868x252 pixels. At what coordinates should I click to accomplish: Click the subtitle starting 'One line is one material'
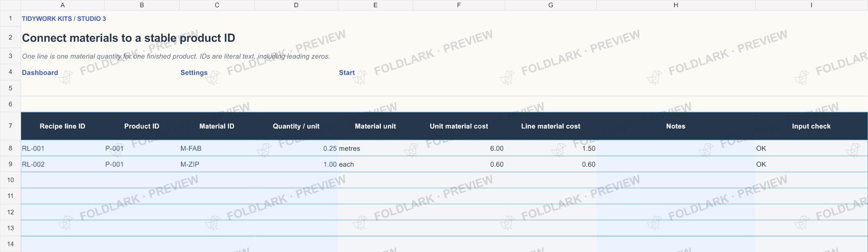(176, 56)
